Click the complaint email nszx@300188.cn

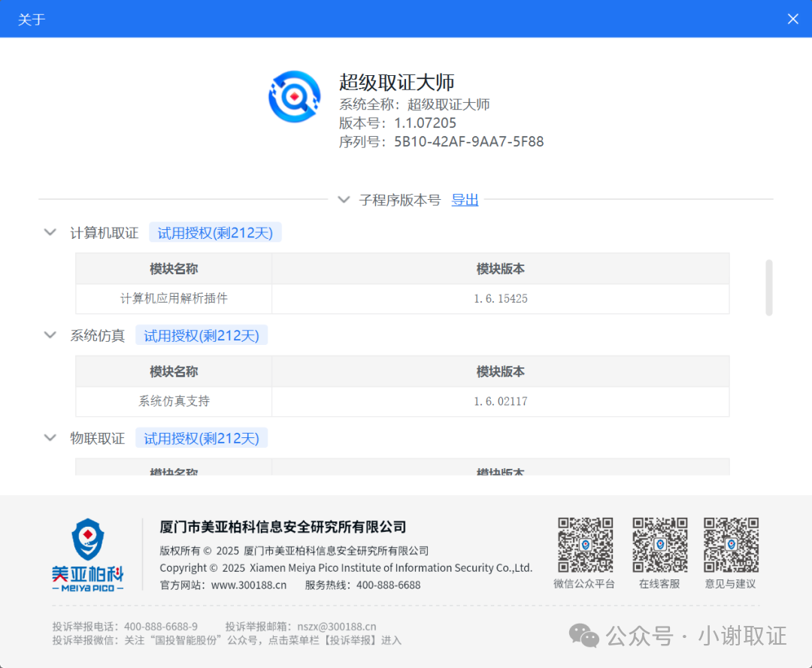pyautogui.click(x=336, y=627)
